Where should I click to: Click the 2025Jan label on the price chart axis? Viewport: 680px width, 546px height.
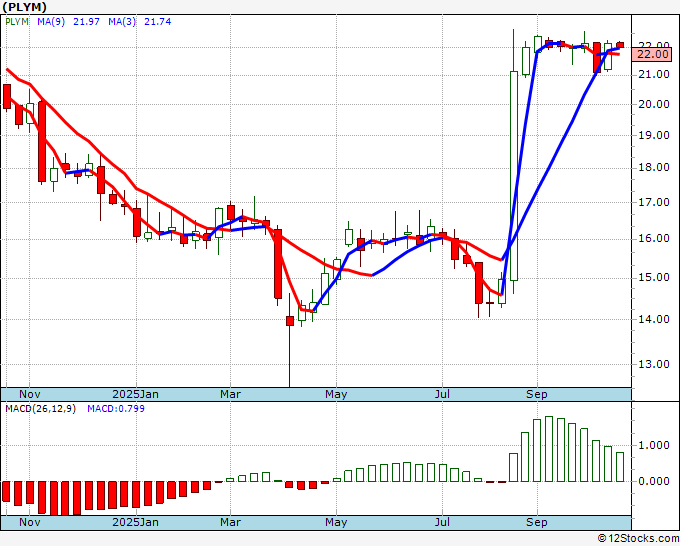[x=135, y=394]
